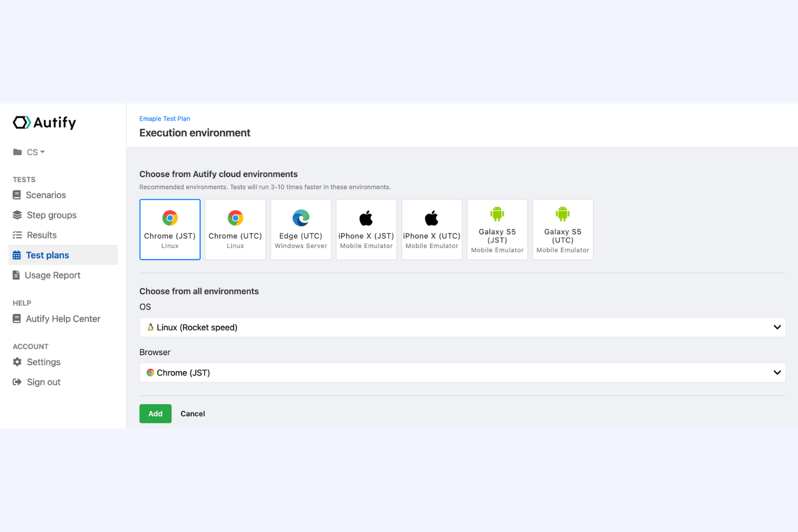Open the OS selection dropdown
The height and width of the screenshot is (532, 798).
[462, 327]
